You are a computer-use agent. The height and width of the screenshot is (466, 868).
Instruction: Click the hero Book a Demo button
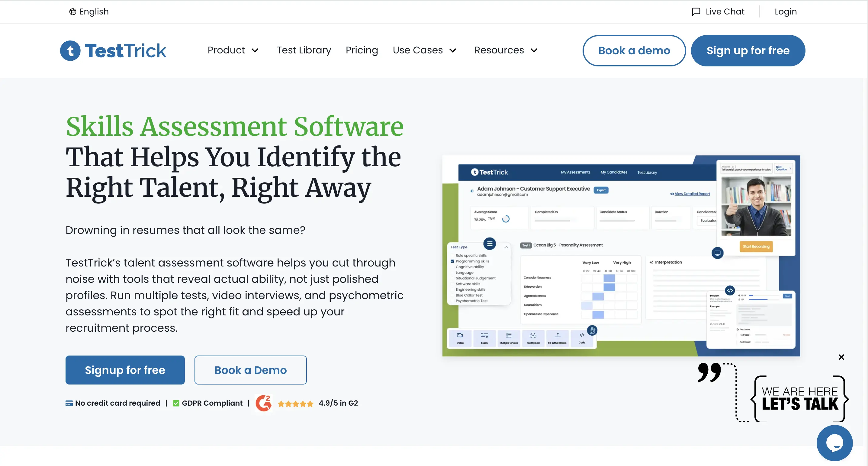(x=250, y=370)
